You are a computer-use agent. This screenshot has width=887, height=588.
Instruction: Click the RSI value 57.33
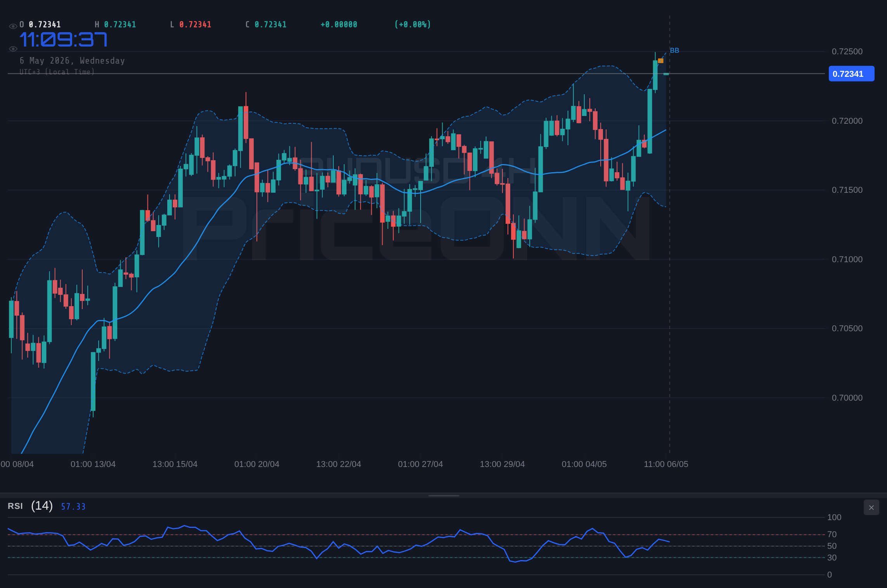(x=73, y=507)
